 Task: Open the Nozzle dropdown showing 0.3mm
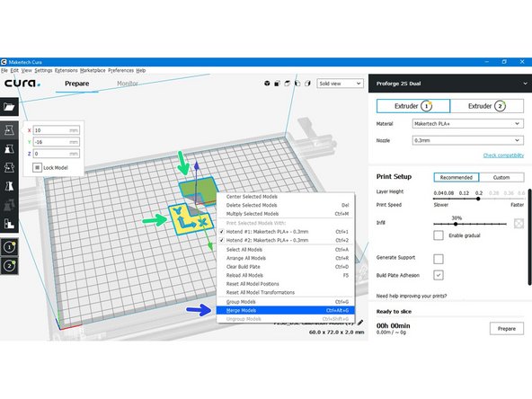tap(468, 140)
